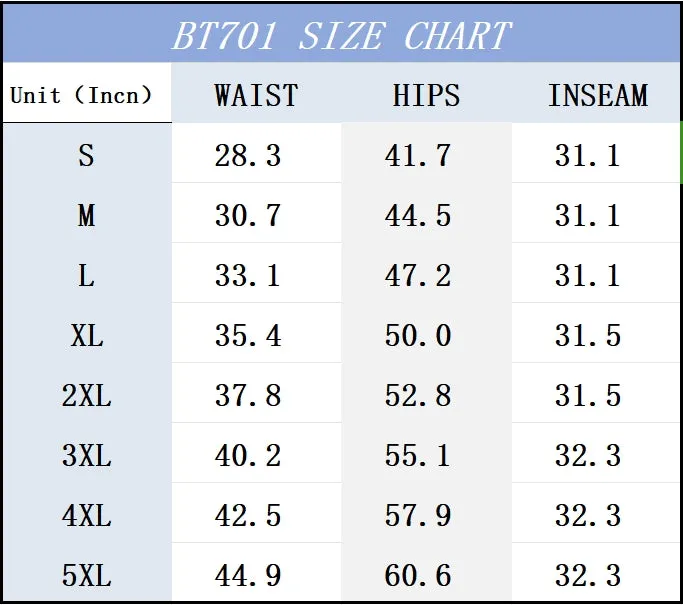Select the L size row label
The image size is (683, 605).
click(86, 275)
